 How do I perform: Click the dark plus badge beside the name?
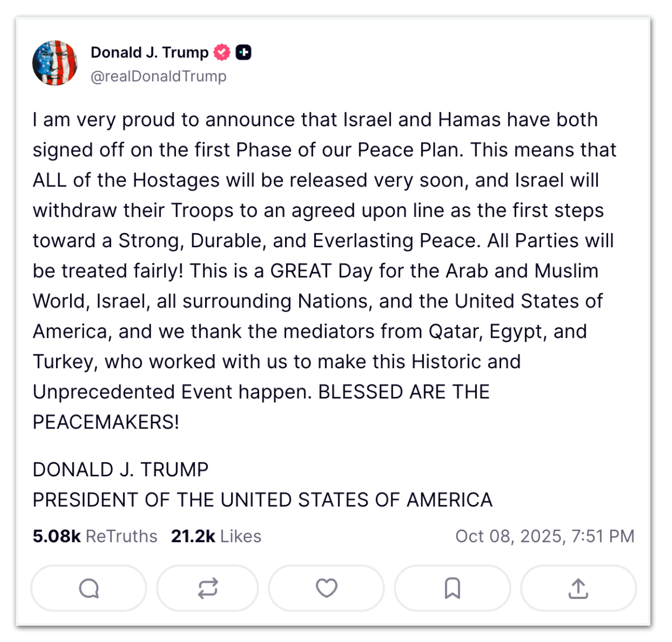(x=244, y=52)
